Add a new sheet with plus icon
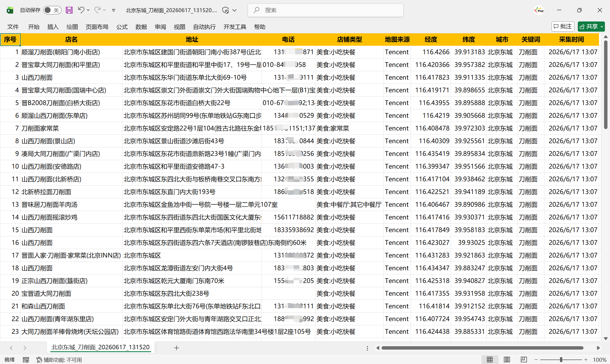This screenshot has height=364, width=610. 177,348
